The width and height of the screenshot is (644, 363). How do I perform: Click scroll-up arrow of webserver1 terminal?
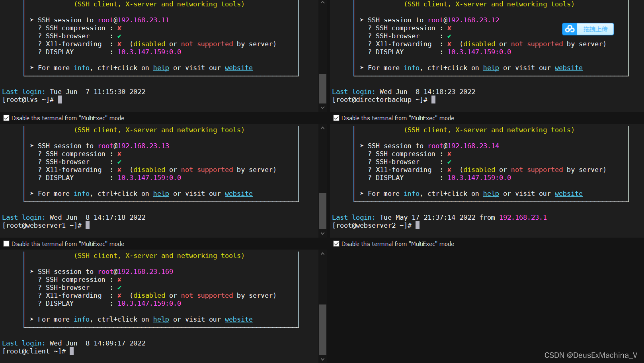coord(322,128)
